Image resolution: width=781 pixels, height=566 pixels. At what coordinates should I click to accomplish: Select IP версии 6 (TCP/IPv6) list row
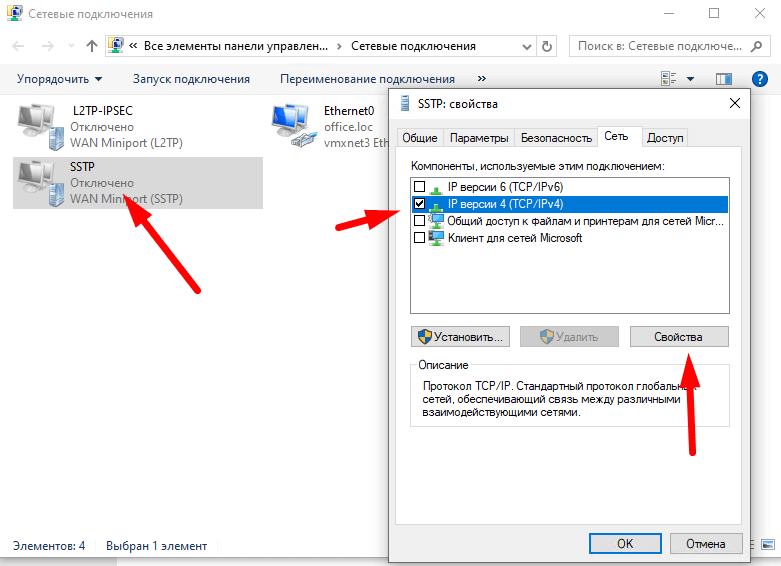pos(570,187)
